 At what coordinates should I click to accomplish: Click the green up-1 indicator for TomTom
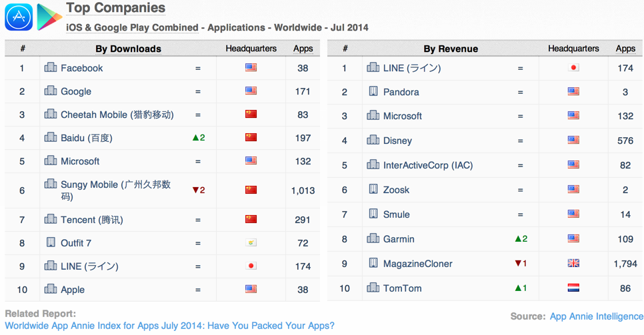pyautogui.click(x=521, y=288)
